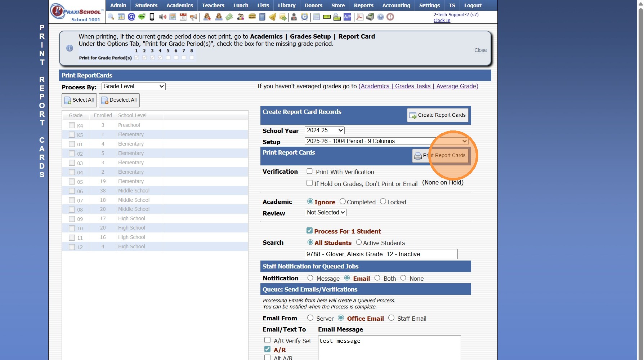Click the magnifying glass search icon
644x360 pixels.
coord(111,17)
